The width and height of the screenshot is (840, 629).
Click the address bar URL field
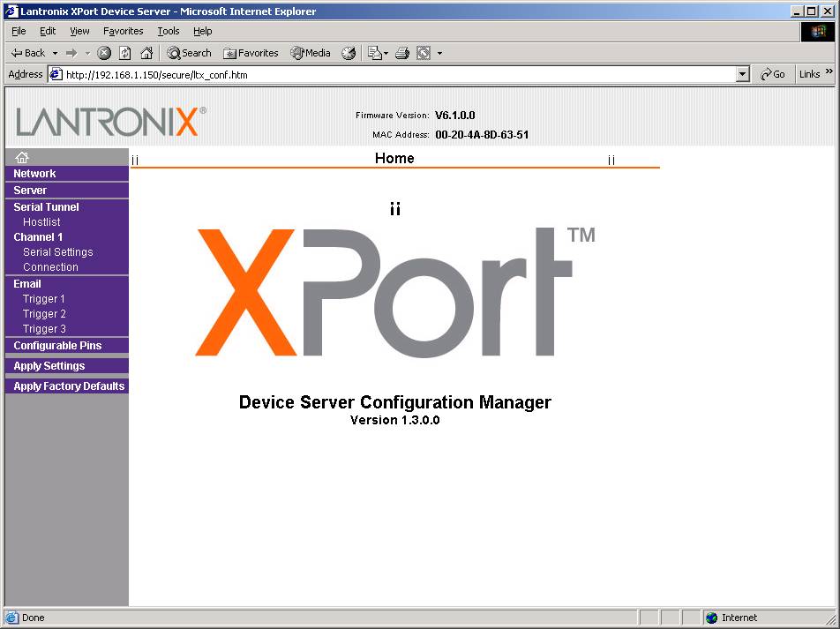399,74
